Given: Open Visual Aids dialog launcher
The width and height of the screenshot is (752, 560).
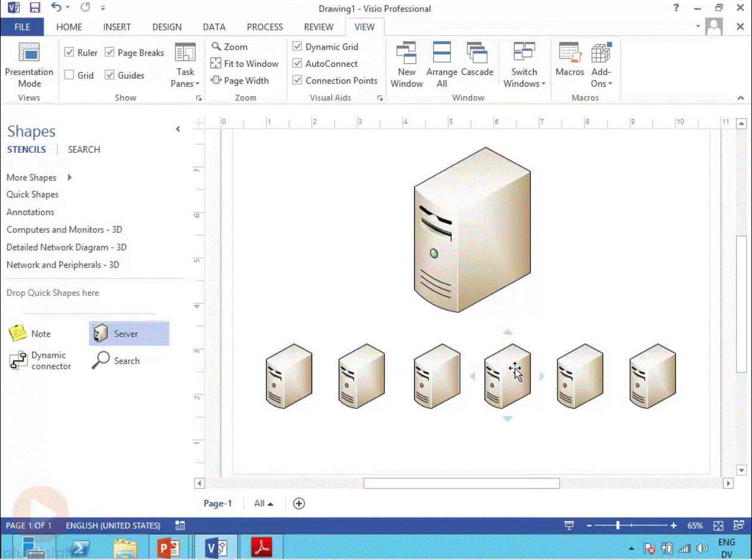Looking at the screenshot, I should pos(380,99).
